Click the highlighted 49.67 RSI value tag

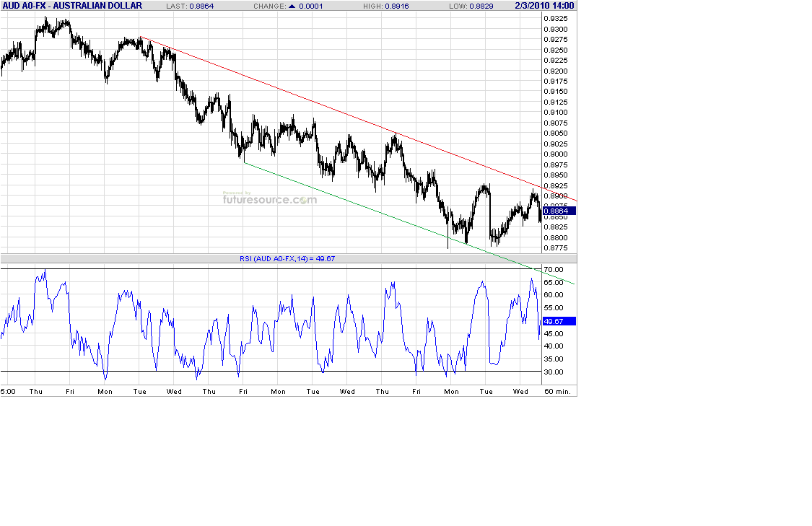click(x=559, y=321)
